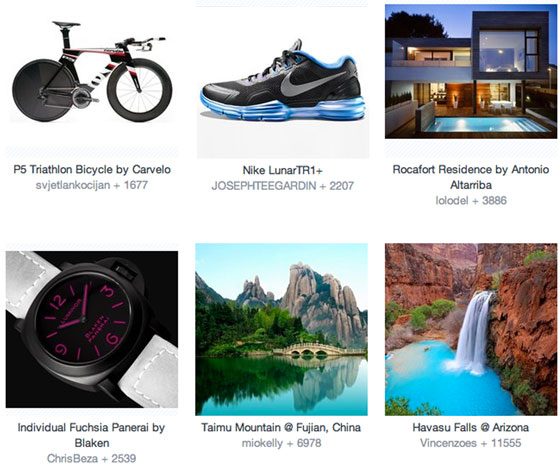560x468 pixels.
Task: Click the title P5 Triathlon Bicycle by Carvelo
Action: click(92, 169)
